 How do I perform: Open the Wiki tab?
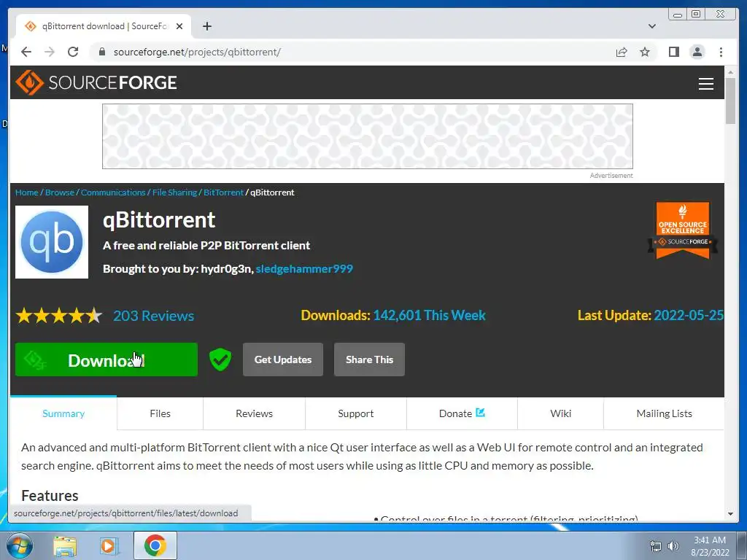click(x=561, y=413)
